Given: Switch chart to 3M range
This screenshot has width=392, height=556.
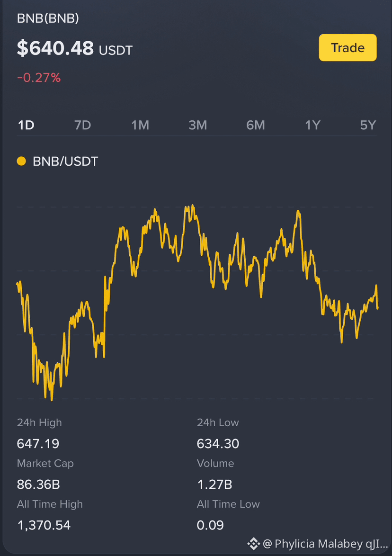Looking at the screenshot, I should pos(197,125).
